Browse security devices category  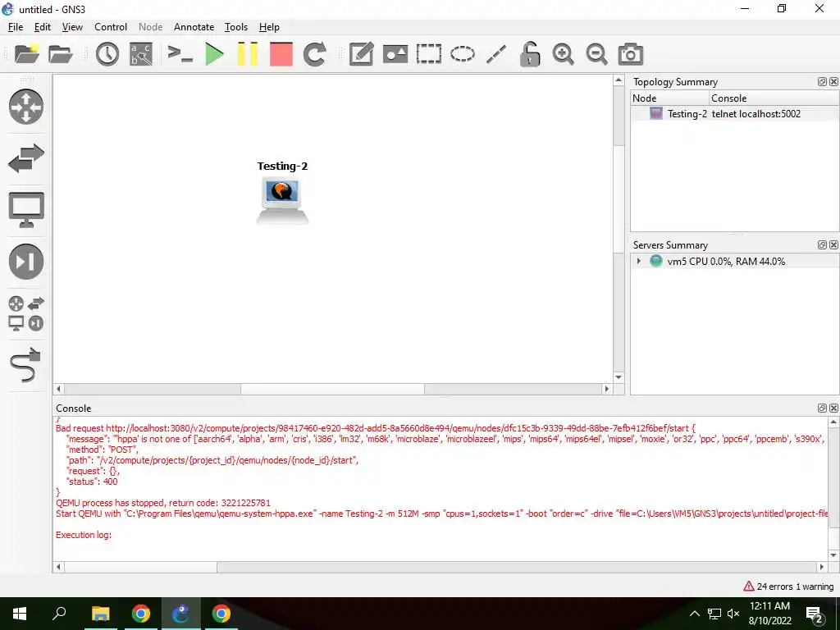tap(25, 262)
